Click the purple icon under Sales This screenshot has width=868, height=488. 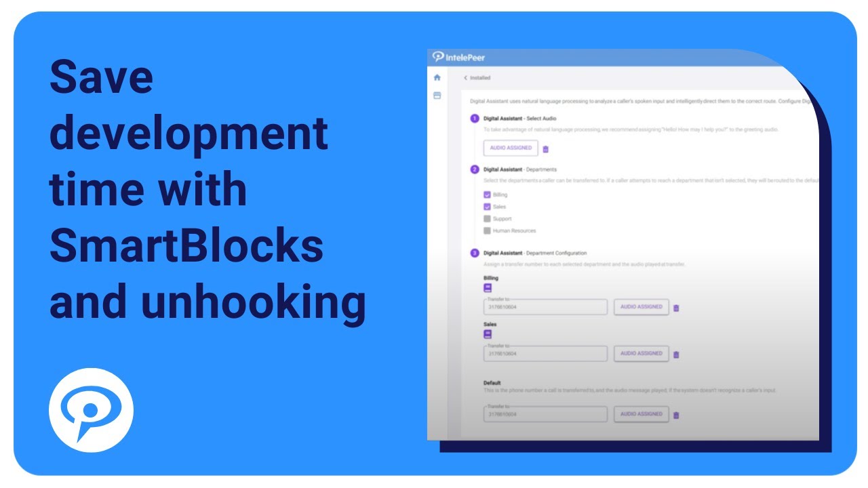488,334
